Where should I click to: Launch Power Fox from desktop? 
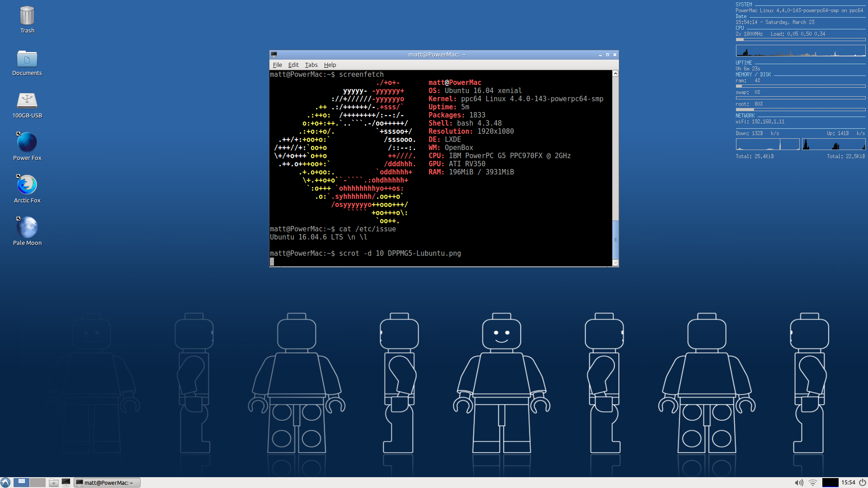tap(27, 147)
